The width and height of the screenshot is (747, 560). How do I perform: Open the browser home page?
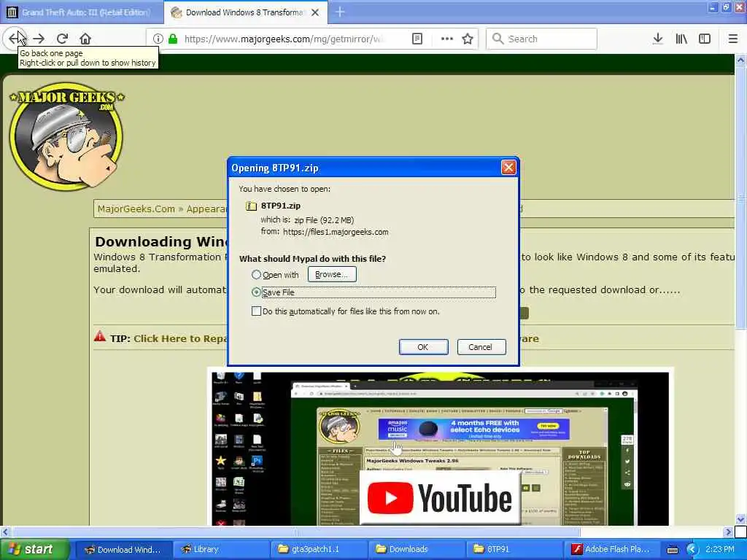pos(85,39)
